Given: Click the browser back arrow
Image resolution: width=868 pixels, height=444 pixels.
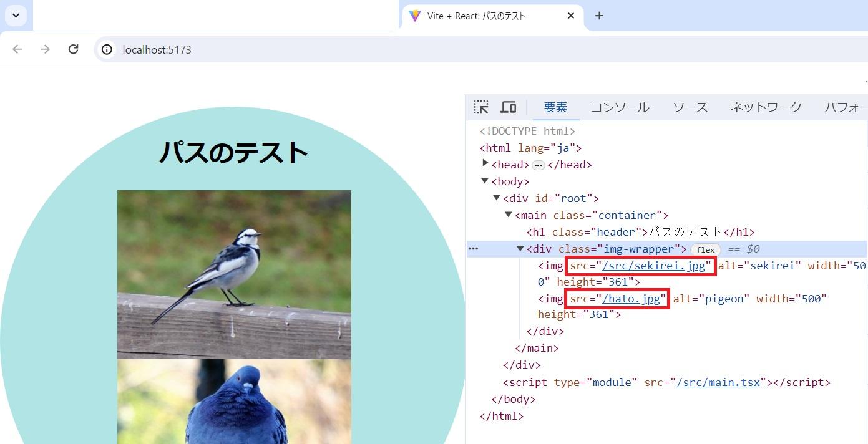Looking at the screenshot, I should click(17, 49).
